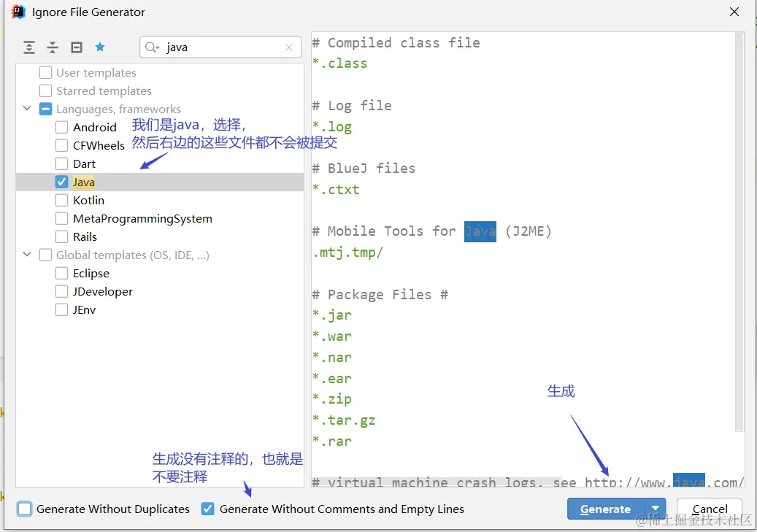Click the '.mtj.tmp/' line in preview
Image resolution: width=757 pixels, height=532 pixels.
347,252
